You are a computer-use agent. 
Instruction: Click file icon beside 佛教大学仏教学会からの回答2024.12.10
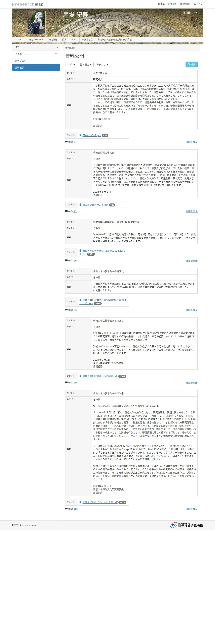[81, 250]
